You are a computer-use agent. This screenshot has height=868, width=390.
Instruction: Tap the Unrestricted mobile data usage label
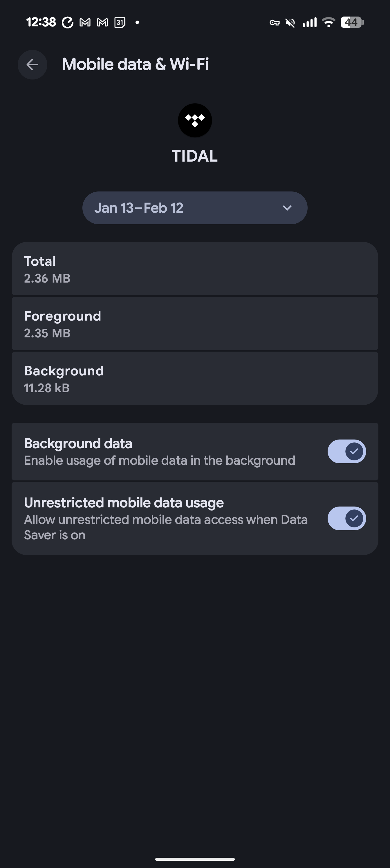[124, 503]
